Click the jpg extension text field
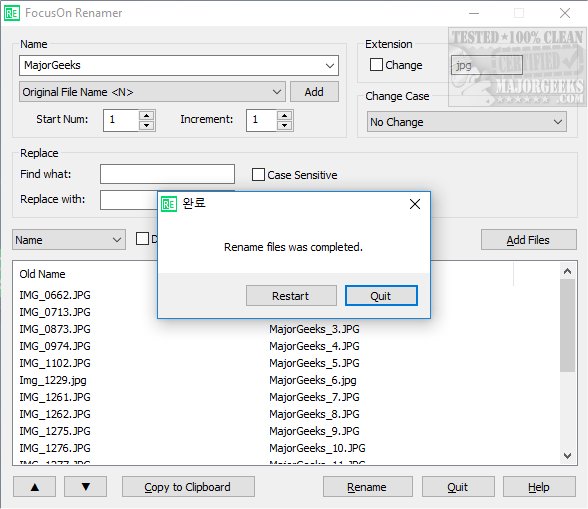This screenshot has height=509, width=588. [486, 65]
